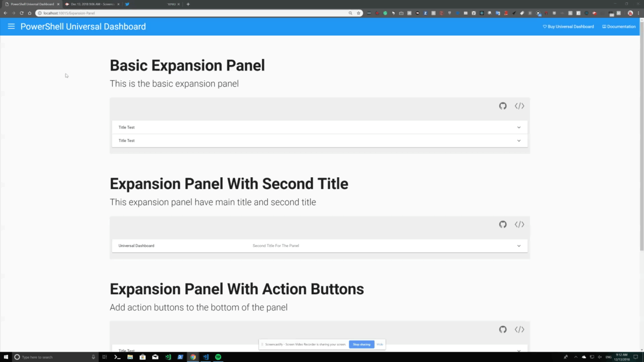Expand the second Title Test panel
Screen dimensions: 644x362
pyautogui.click(x=319, y=140)
